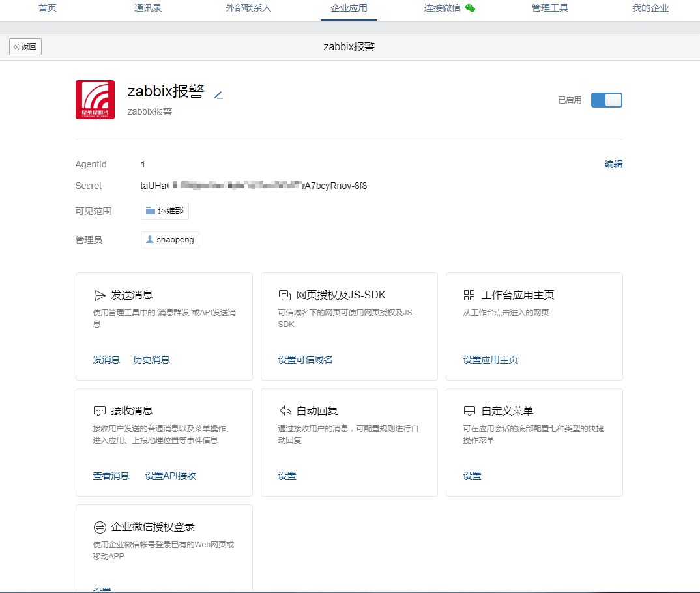Click 设置 under 自定义菜单
Image resolution: width=700 pixels, height=593 pixels.
(x=472, y=476)
